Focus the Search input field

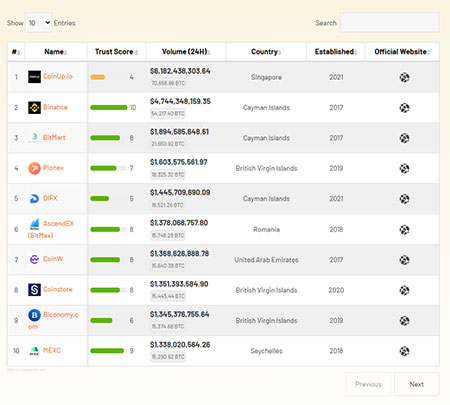pyautogui.click(x=390, y=22)
